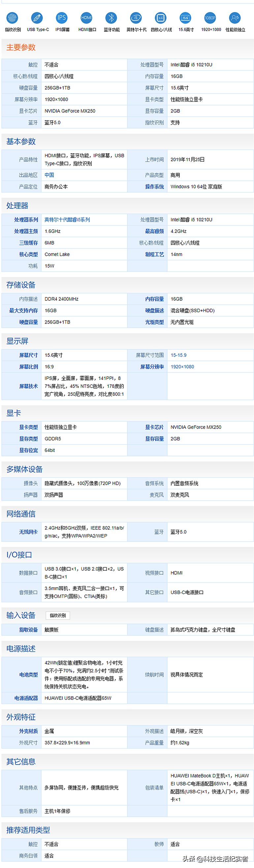Click the 屏幕技术 label link

(28, 386)
